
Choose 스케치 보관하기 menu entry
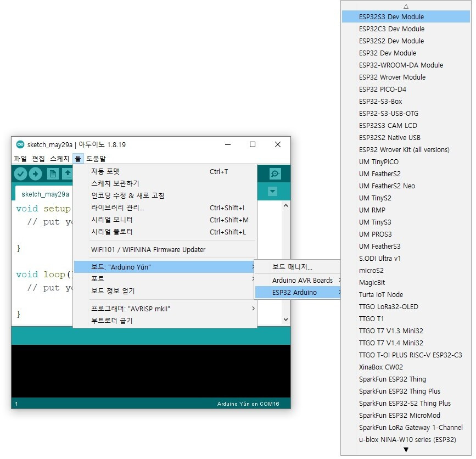click(x=164, y=183)
